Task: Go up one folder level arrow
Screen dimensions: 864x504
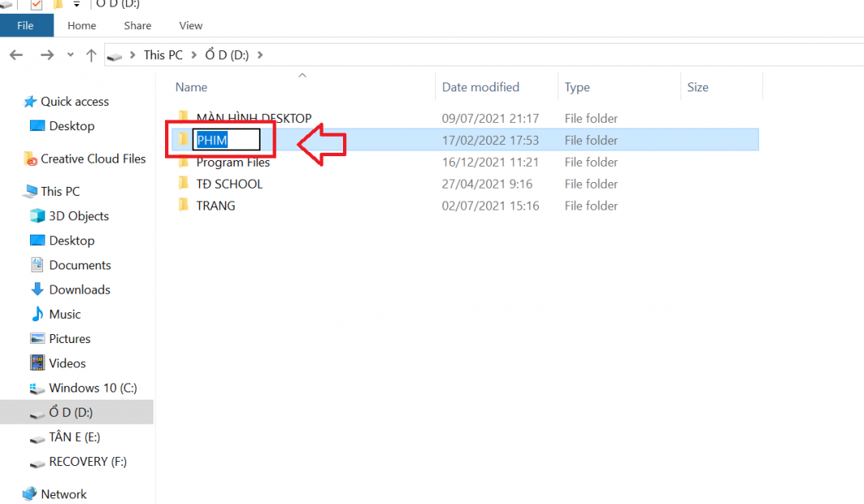Action: 91,55
